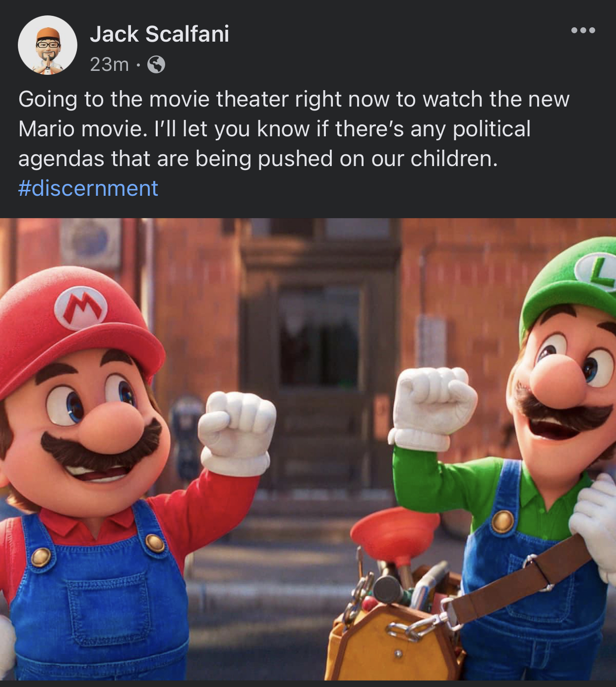Click Luigi's brown shoulder strap
Image resolution: width=616 pixels, height=687 pixels.
click(521, 582)
